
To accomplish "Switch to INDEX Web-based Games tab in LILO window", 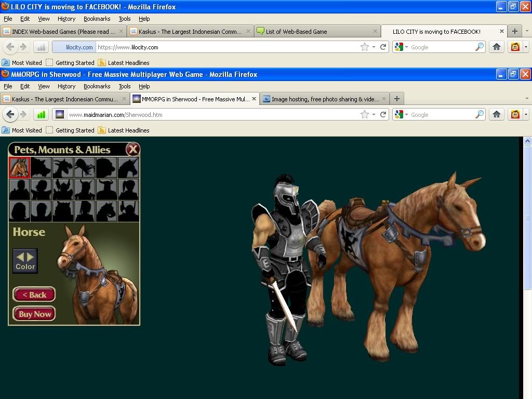I will pos(63,32).
